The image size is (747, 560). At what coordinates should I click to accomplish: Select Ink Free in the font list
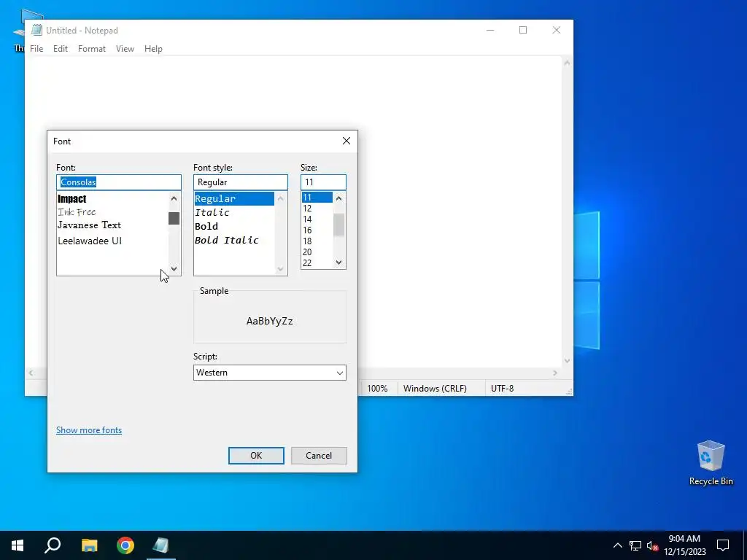(x=112, y=212)
